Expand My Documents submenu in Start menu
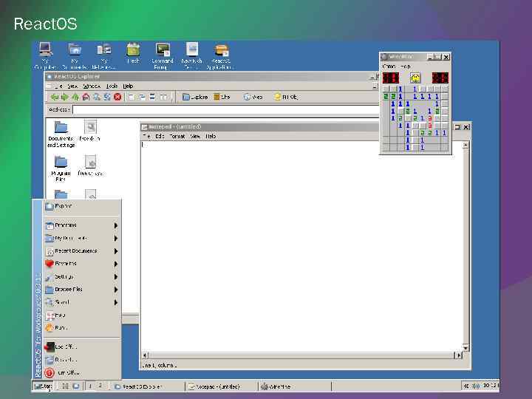Screen dimensions: 532x399 [x=81, y=238]
